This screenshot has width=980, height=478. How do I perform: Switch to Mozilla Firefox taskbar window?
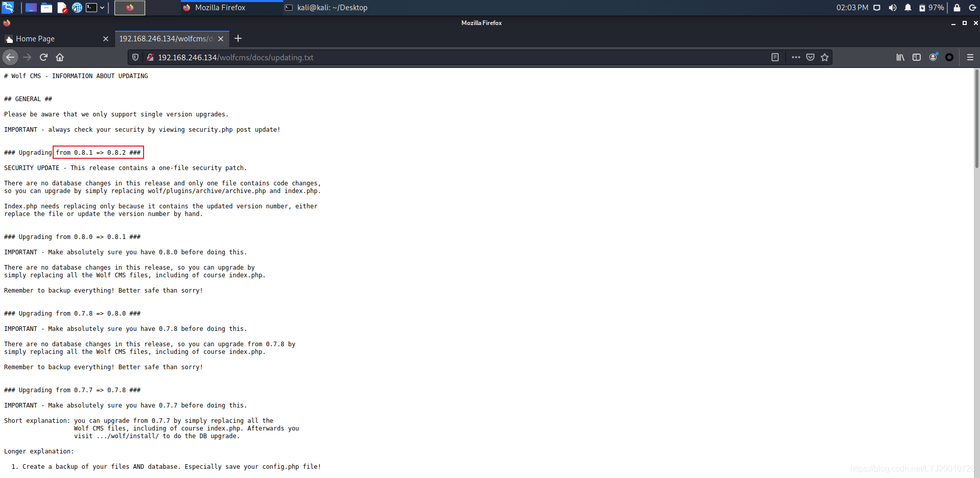(x=231, y=8)
